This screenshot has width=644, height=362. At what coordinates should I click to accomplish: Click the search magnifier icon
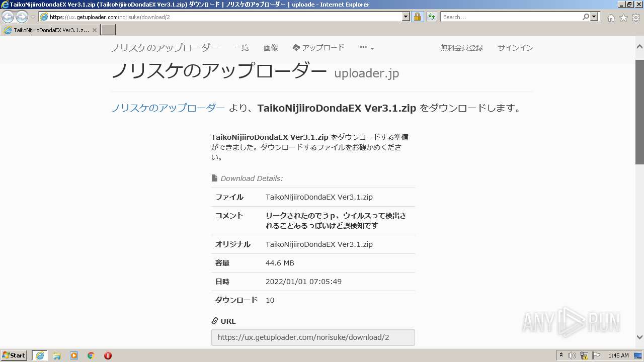(586, 17)
